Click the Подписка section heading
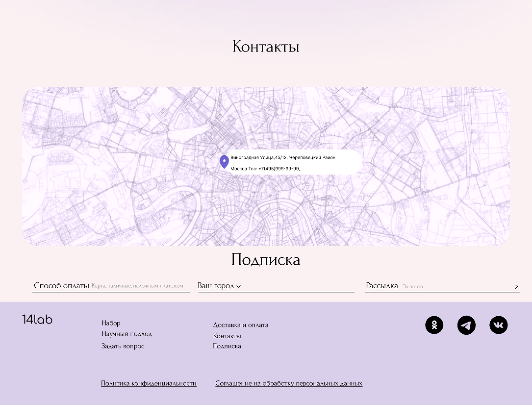The image size is (532, 405). [266, 260]
